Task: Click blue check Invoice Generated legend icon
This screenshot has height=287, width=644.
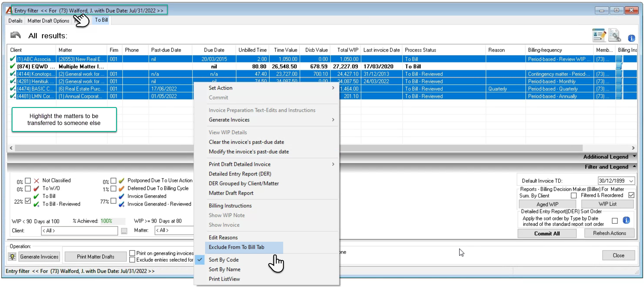Action: pos(121,196)
